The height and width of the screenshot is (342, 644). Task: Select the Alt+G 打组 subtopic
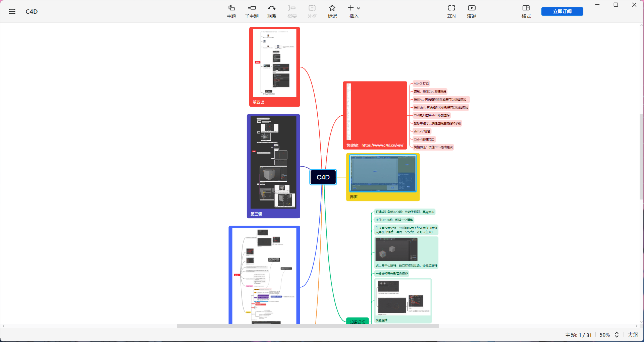421,83
